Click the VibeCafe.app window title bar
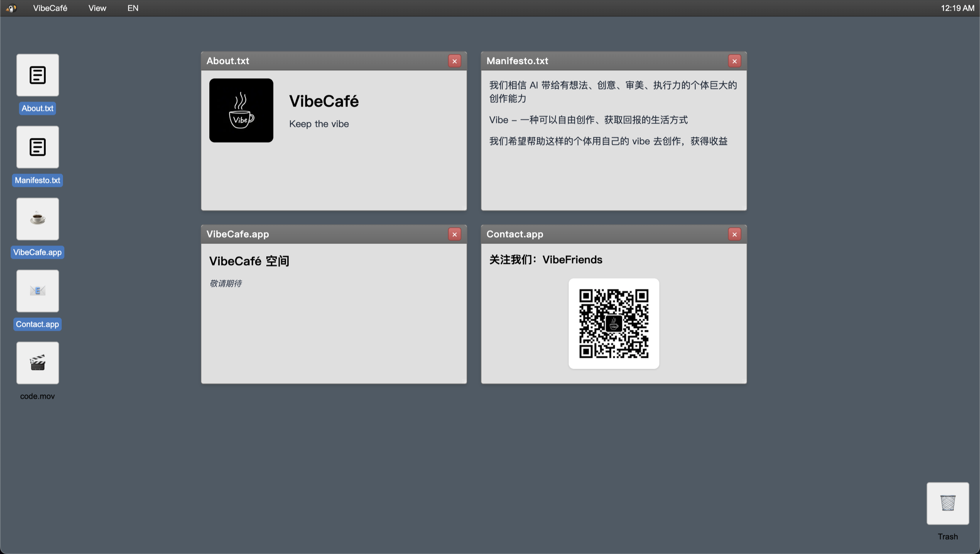This screenshot has width=980, height=554. point(334,234)
